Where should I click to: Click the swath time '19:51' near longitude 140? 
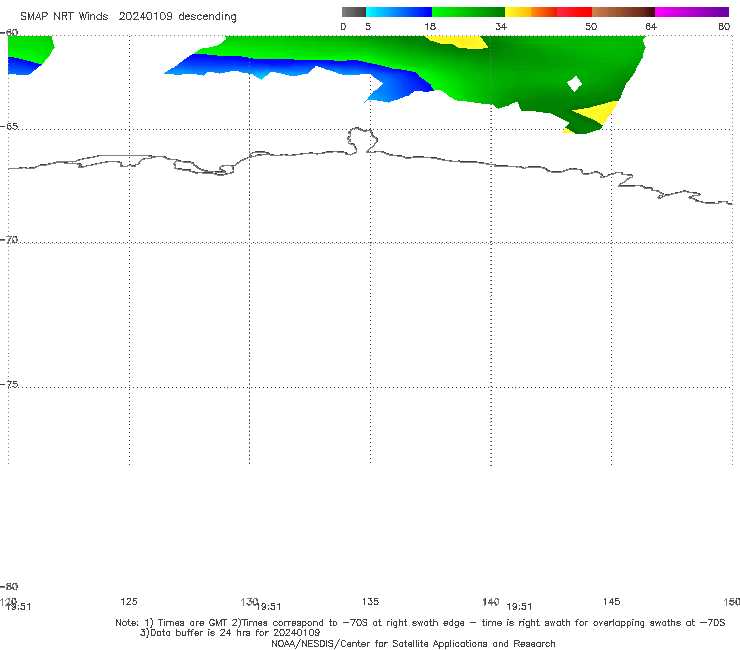pyautogui.click(x=519, y=607)
